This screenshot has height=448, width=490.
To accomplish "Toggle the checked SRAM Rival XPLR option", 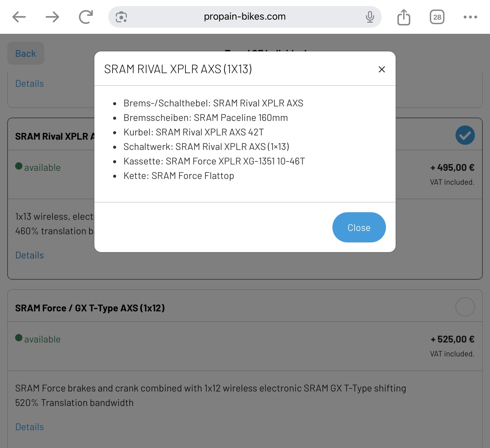I will pyautogui.click(x=465, y=135).
